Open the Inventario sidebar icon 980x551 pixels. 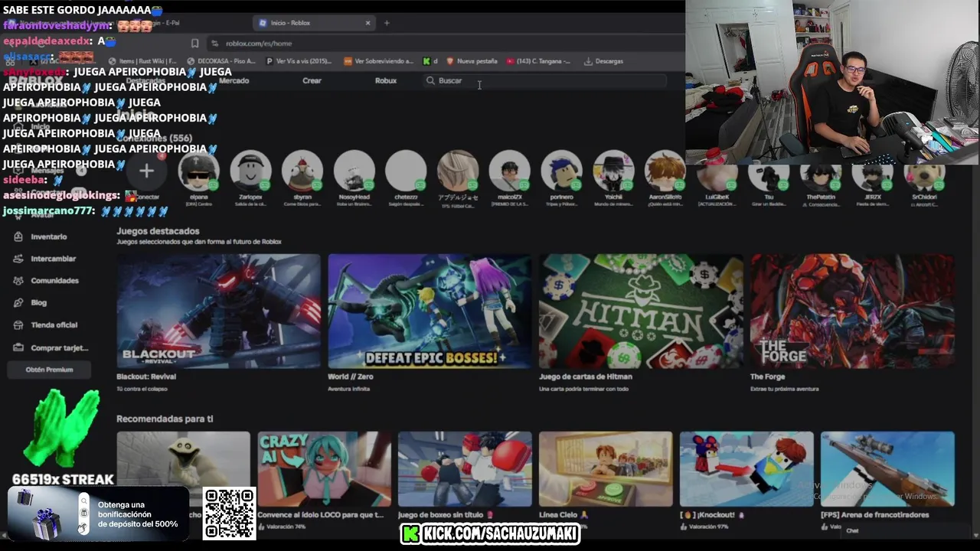[18, 236]
